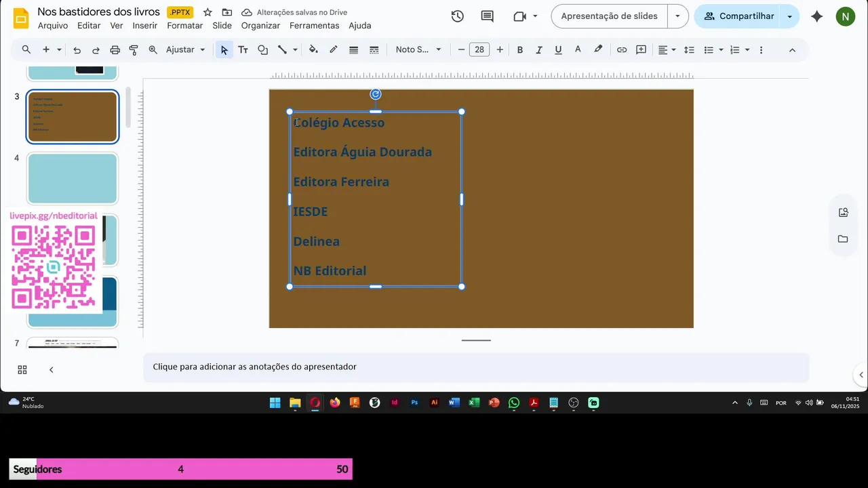Star the presentation

click(208, 12)
